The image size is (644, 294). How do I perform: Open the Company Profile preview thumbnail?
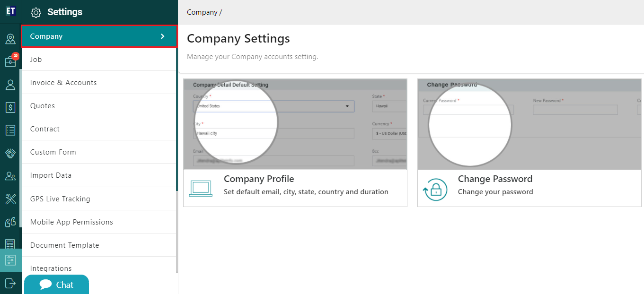(295, 124)
